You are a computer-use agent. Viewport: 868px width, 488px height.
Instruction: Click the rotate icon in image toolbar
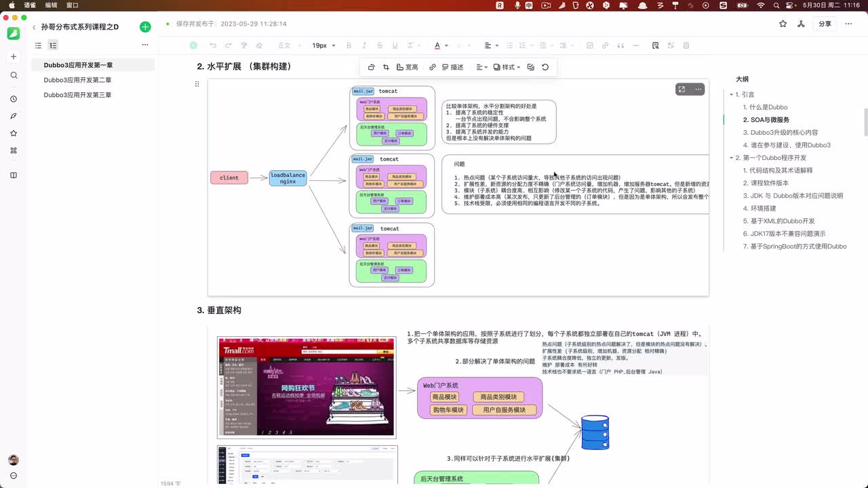tap(371, 67)
